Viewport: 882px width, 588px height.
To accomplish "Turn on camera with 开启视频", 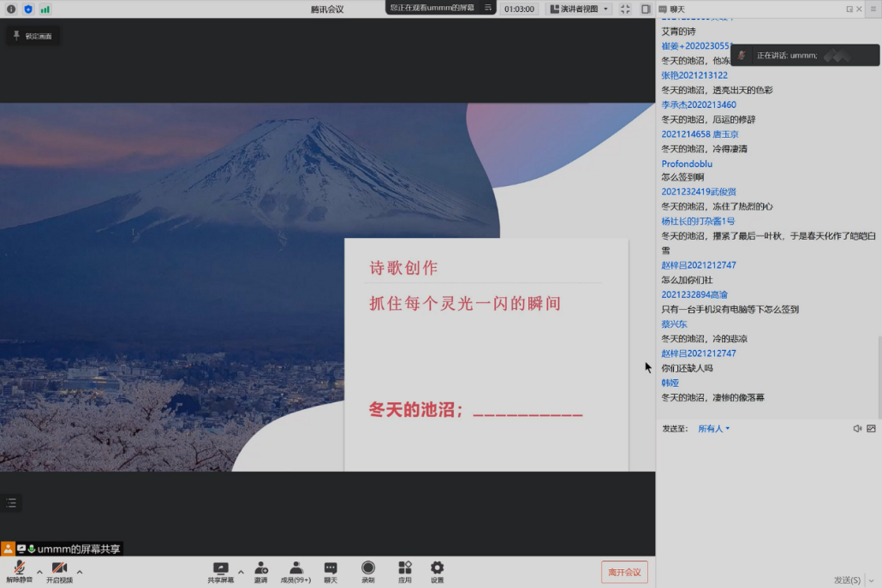I will [59, 571].
